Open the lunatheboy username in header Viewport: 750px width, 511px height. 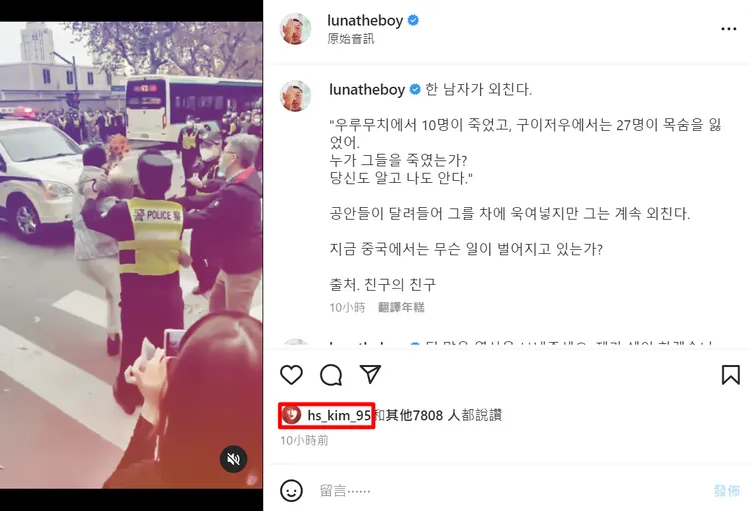click(x=365, y=21)
